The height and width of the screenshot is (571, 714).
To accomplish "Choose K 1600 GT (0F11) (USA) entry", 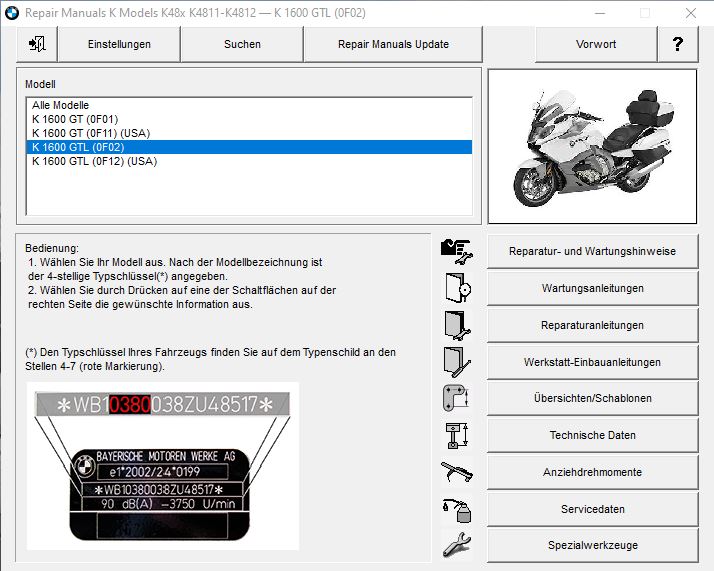I will (x=91, y=133).
